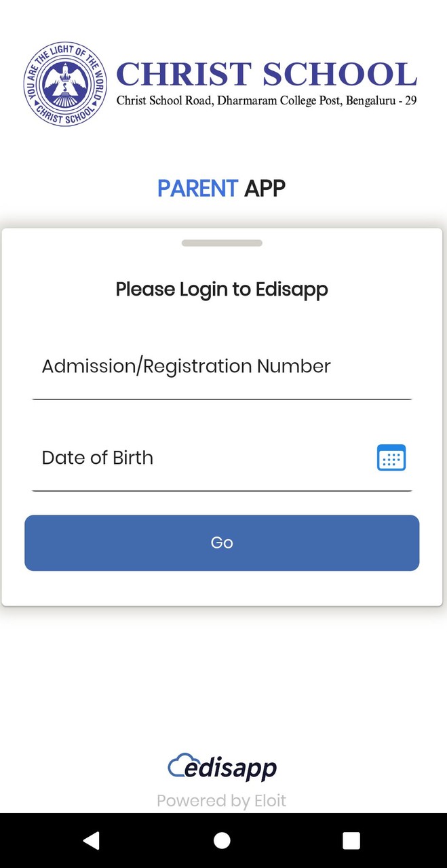Tap the 'Powered by Eloit' footer text

coord(222,801)
